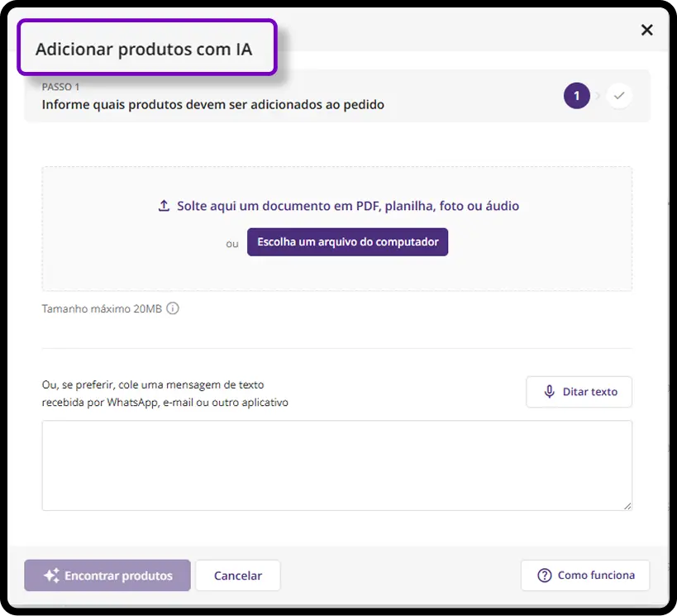The height and width of the screenshot is (616, 677).
Task: Click the Ditar texto button
Action: (x=579, y=392)
